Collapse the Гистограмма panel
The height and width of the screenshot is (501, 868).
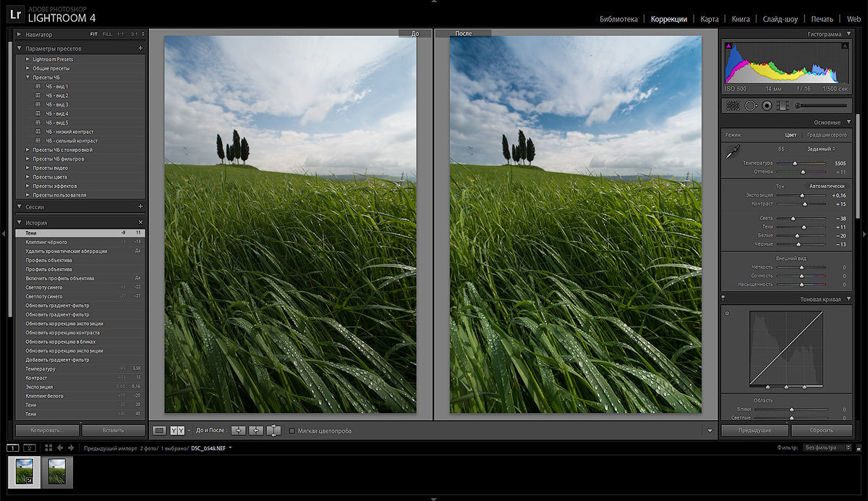847,34
